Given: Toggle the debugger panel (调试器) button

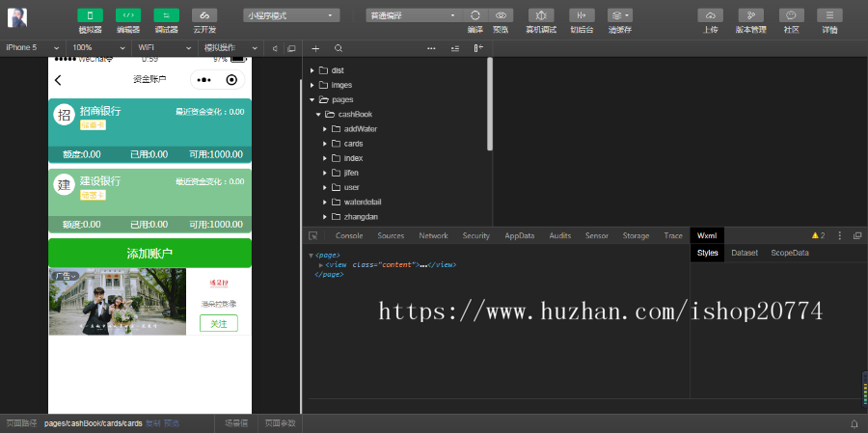Looking at the screenshot, I should click(x=166, y=15).
